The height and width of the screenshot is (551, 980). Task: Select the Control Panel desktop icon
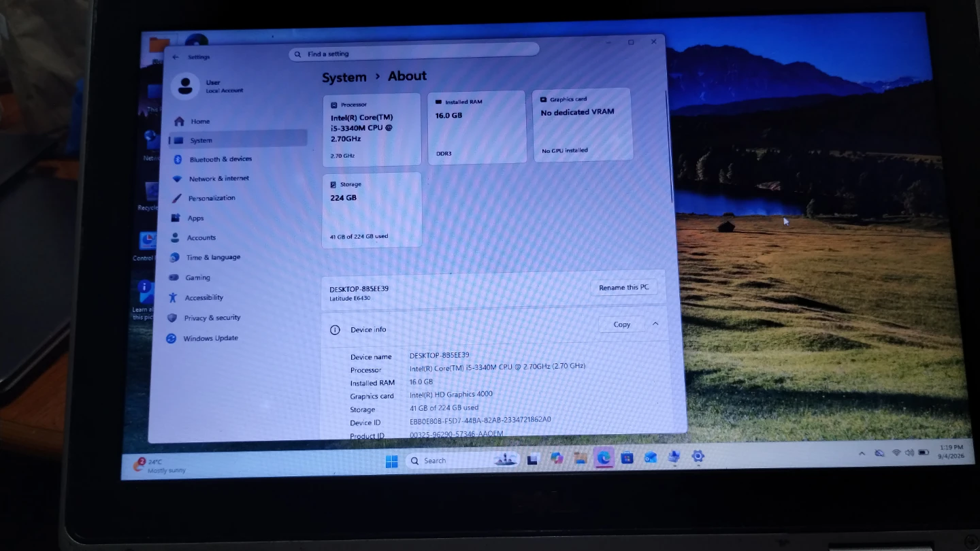pyautogui.click(x=146, y=246)
